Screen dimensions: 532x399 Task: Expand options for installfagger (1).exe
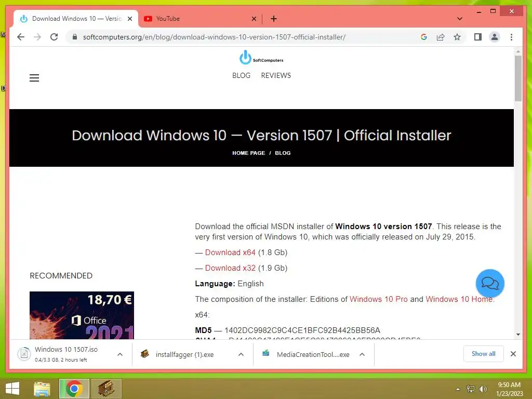pyautogui.click(x=241, y=354)
